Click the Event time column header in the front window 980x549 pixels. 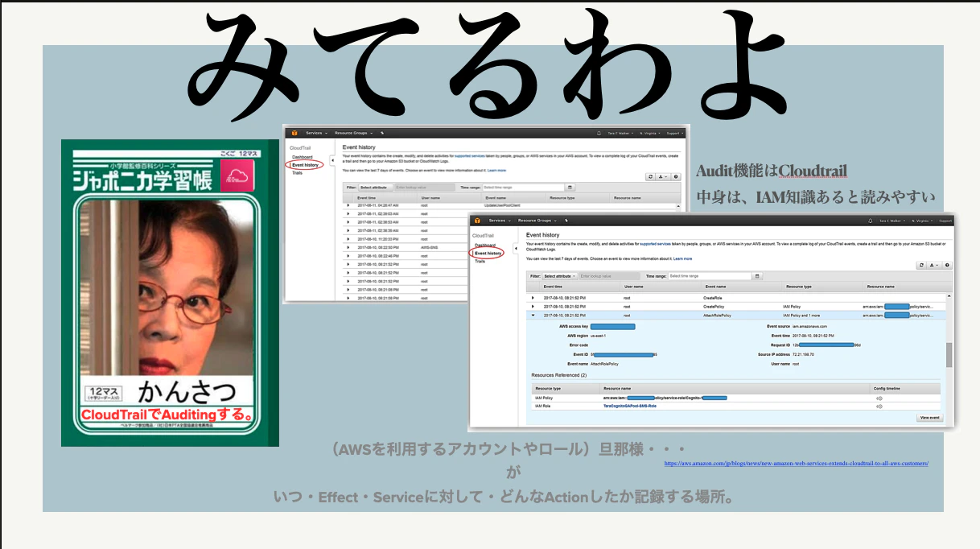(x=554, y=287)
